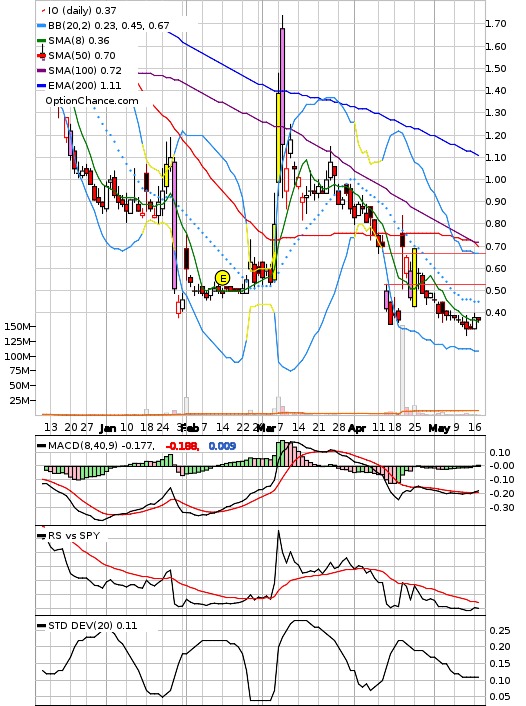This screenshot has width=526, height=706.
Task: Click the STD DEV(20) 0.11 label
Action: [x=93, y=625]
